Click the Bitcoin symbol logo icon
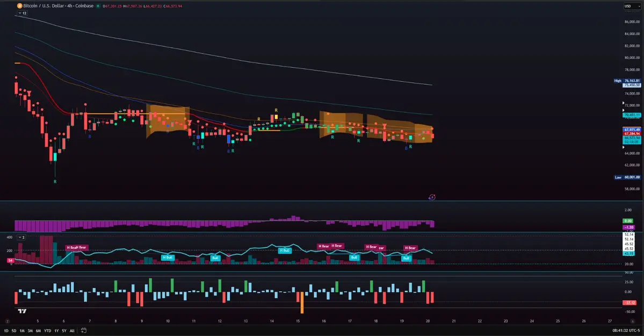 pyautogui.click(x=19, y=6)
